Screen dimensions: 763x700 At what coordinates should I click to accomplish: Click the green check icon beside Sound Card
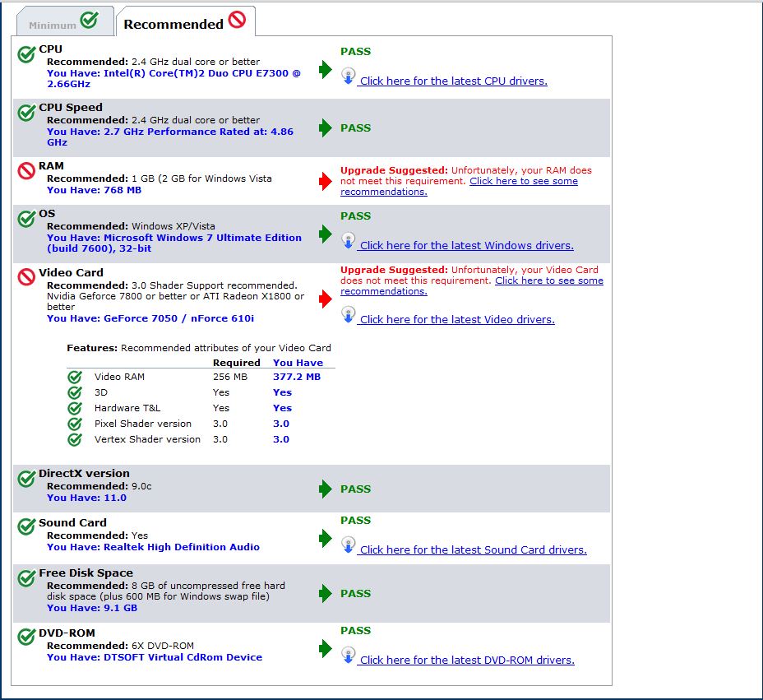click(x=27, y=526)
